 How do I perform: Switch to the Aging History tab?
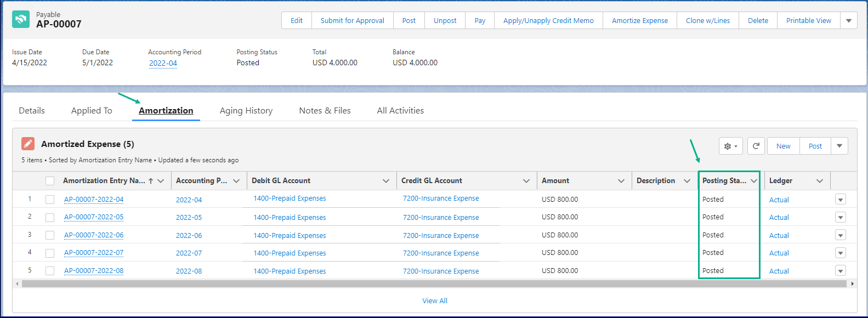[x=246, y=111]
